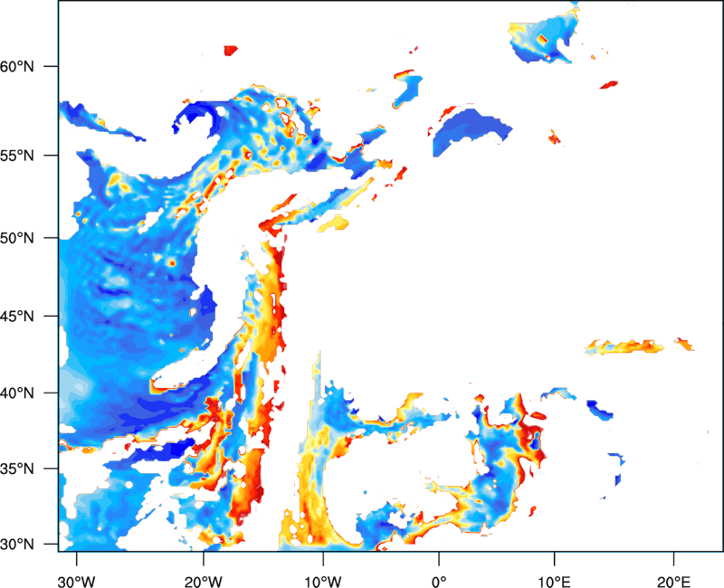Click the 45°N latitude label
The height and width of the screenshot is (588, 724).
(17, 317)
